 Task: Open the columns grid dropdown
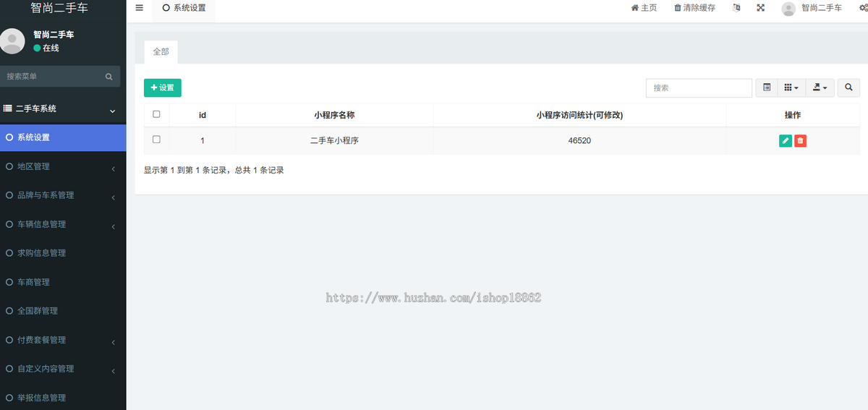[791, 87]
